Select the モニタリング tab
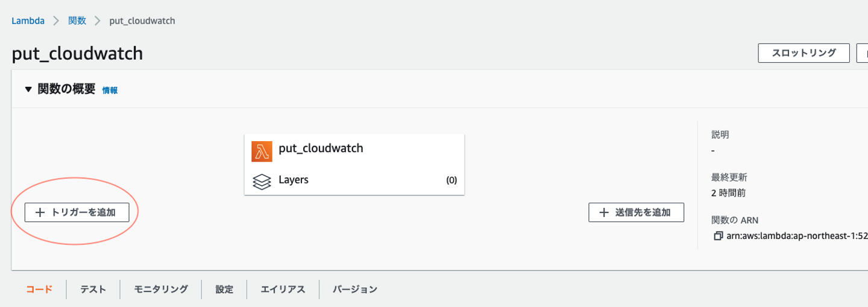The width and height of the screenshot is (868, 307). click(x=161, y=290)
